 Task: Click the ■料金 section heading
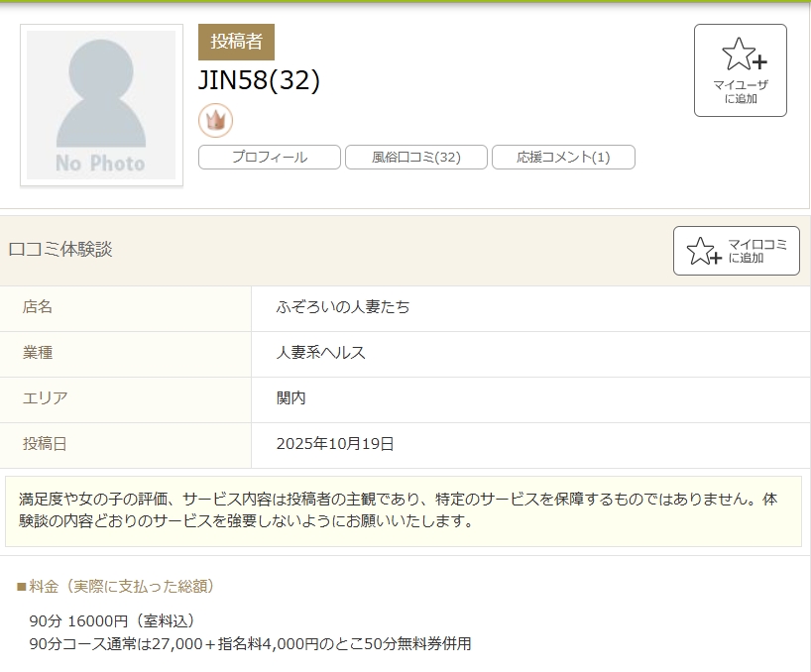click(116, 586)
